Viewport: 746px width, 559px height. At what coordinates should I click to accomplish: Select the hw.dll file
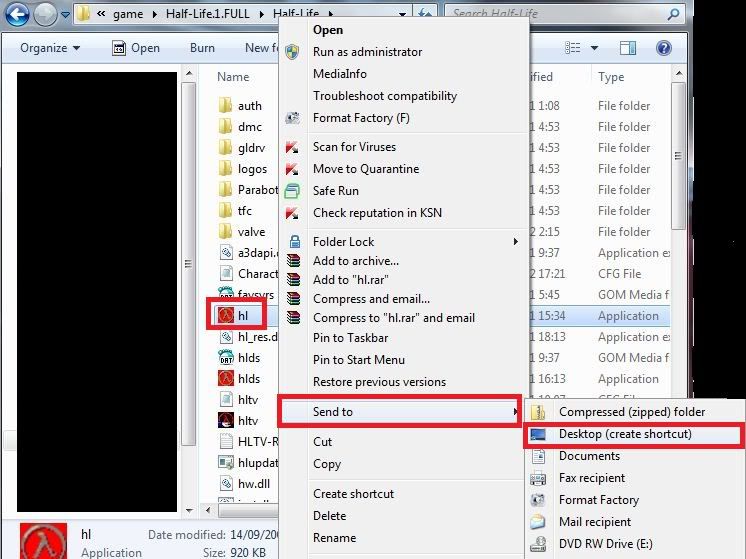click(x=244, y=483)
